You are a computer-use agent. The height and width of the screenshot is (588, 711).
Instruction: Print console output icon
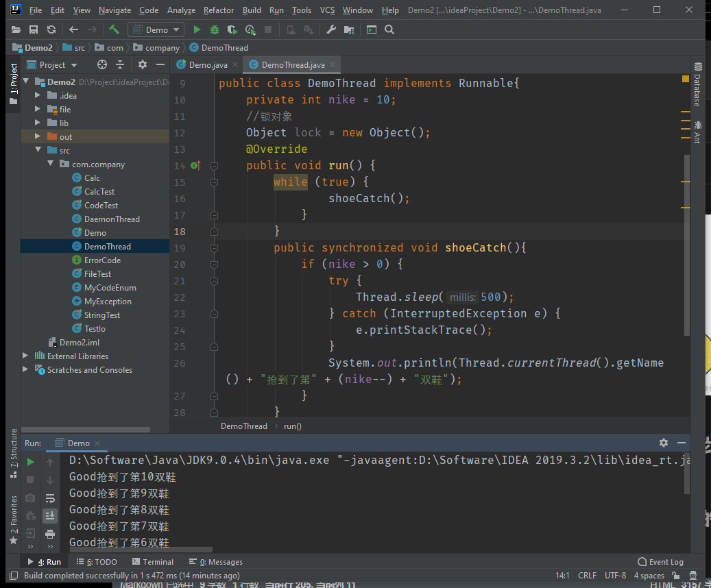tap(50, 534)
